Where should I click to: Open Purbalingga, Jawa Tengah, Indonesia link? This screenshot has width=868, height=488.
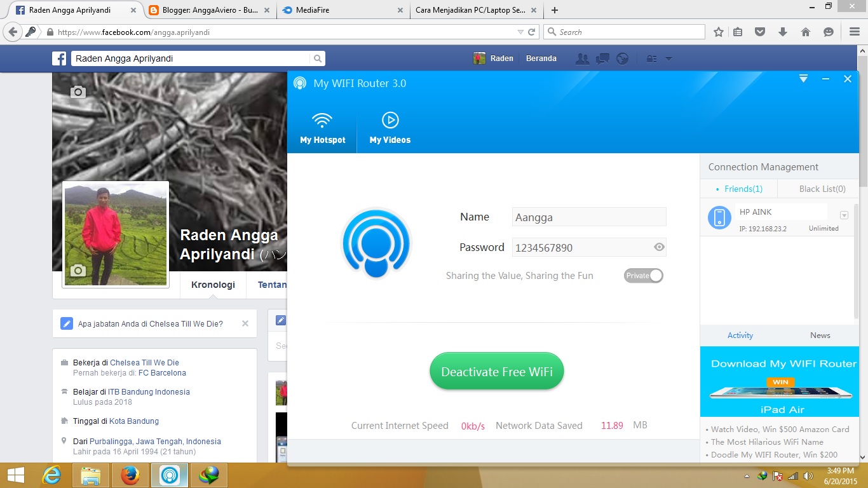155,441
